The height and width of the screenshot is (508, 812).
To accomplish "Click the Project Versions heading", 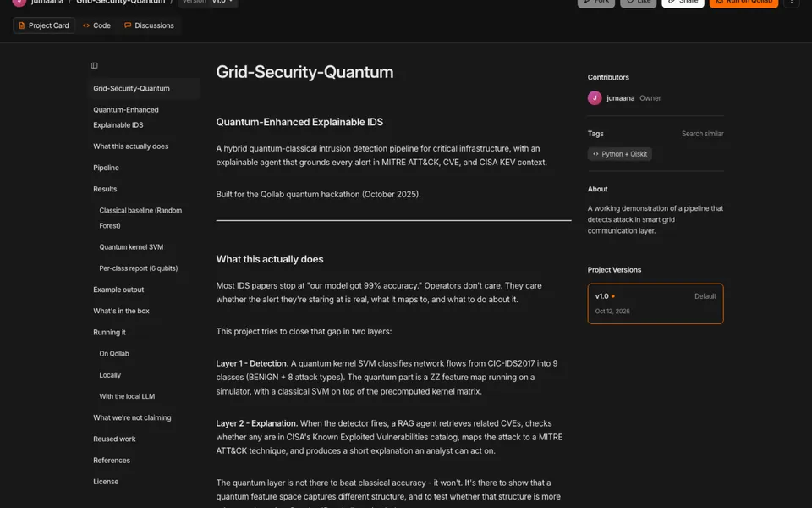I will pos(614,270).
